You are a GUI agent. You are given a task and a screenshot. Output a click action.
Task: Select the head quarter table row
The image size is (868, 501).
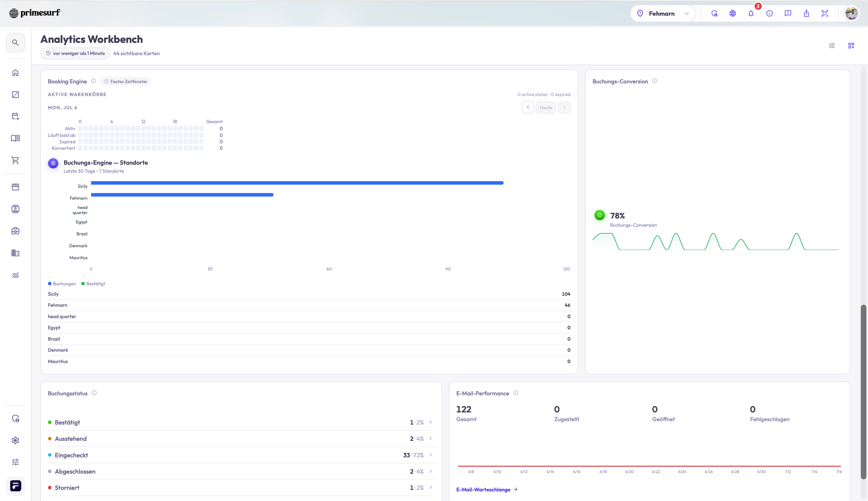pyautogui.click(x=309, y=317)
